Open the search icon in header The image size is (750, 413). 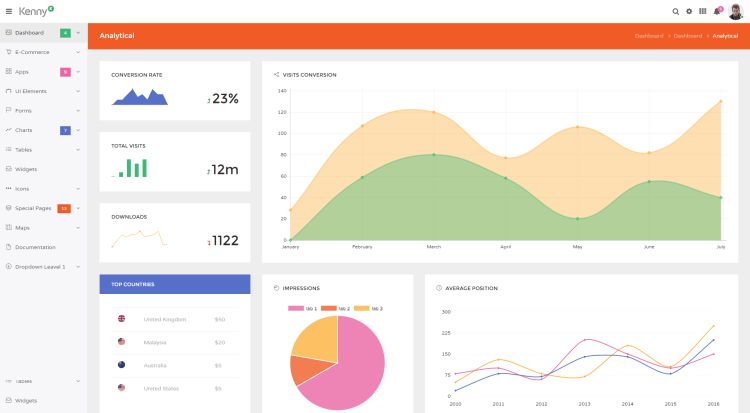[x=675, y=11]
